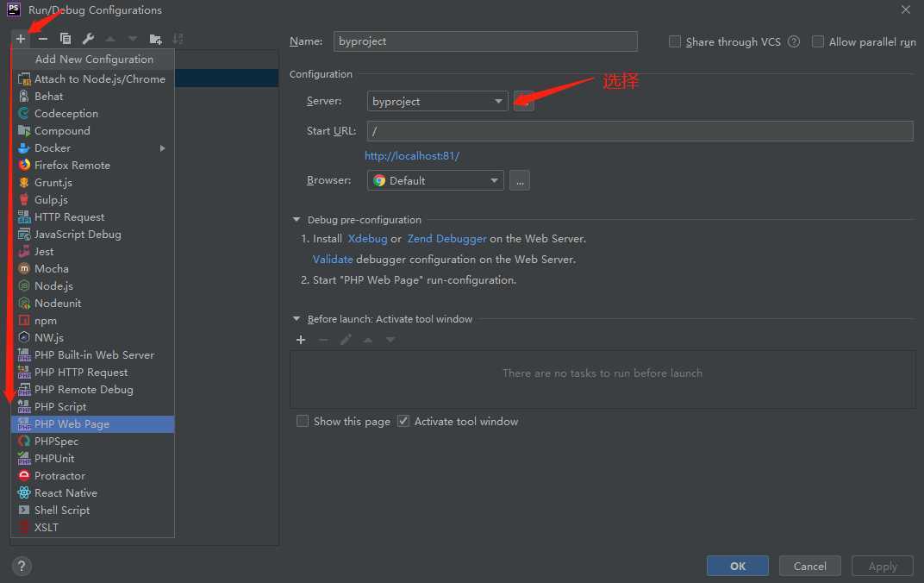Choose PHPSpec from the list
Screen dimensions: 924x583
tap(92, 441)
